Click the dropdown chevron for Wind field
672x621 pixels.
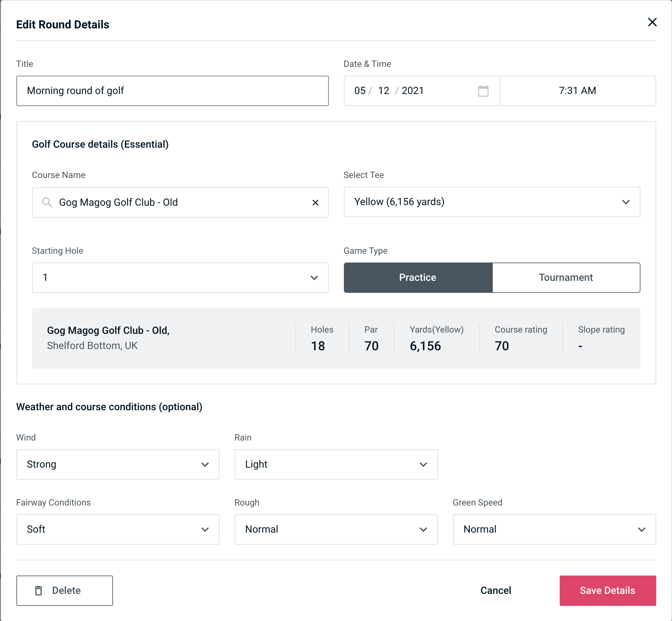[206, 465]
